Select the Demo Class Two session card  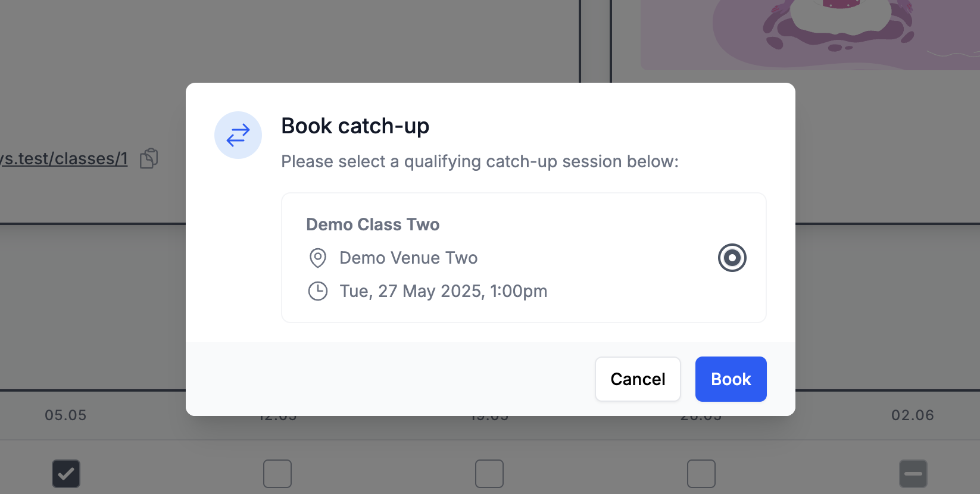point(523,258)
